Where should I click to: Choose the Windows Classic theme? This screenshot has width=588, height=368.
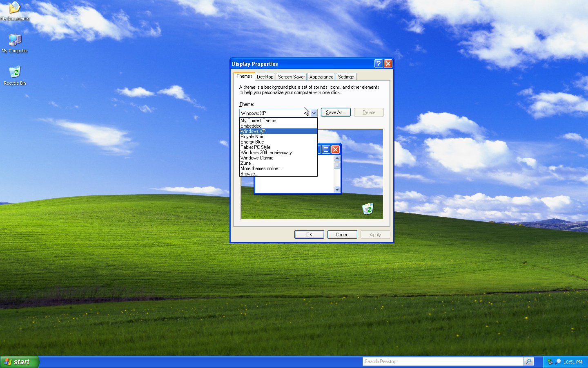pos(278,158)
